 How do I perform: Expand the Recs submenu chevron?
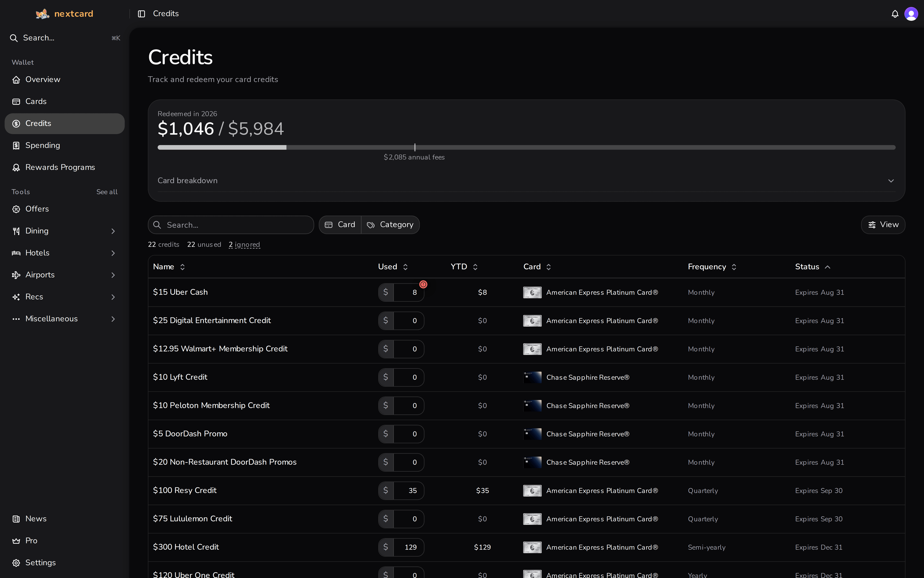coord(113,297)
